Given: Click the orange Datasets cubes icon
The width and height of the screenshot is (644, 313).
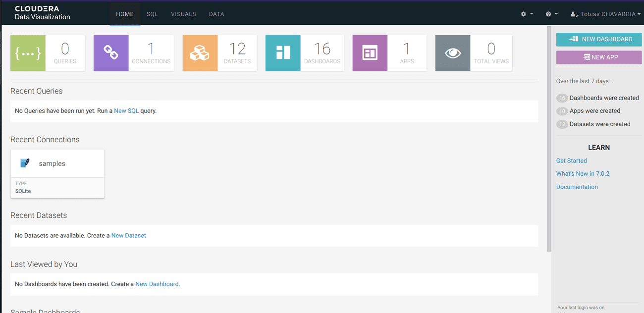Looking at the screenshot, I should click(x=200, y=53).
